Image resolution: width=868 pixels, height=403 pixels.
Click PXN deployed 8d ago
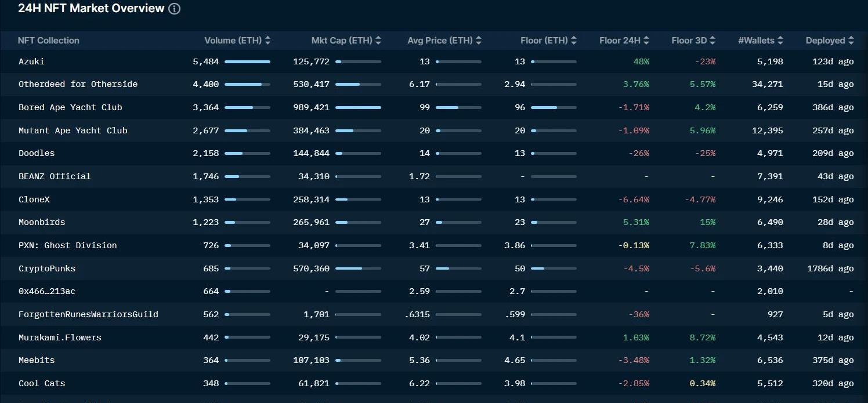click(x=838, y=245)
